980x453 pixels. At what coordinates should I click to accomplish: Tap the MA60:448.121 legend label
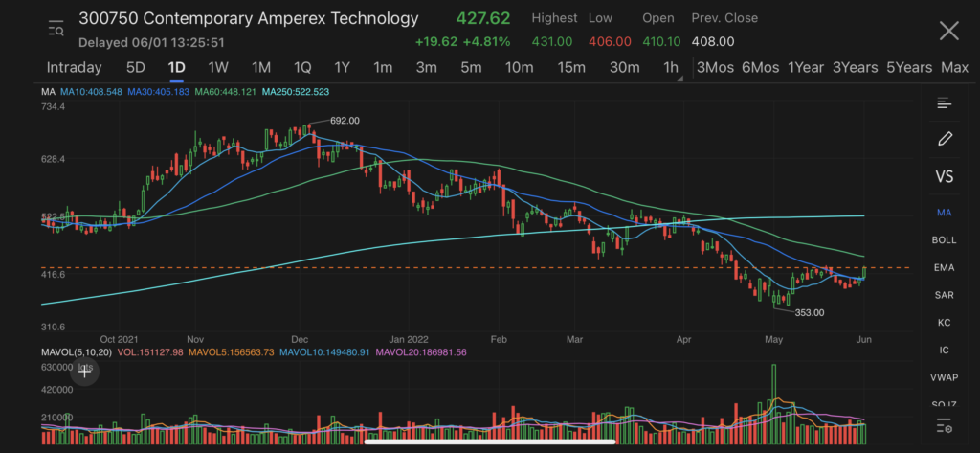tap(226, 92)
